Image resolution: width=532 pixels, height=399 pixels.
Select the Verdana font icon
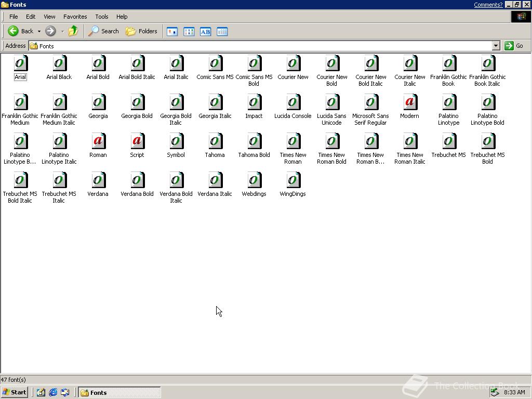point(98,180)
